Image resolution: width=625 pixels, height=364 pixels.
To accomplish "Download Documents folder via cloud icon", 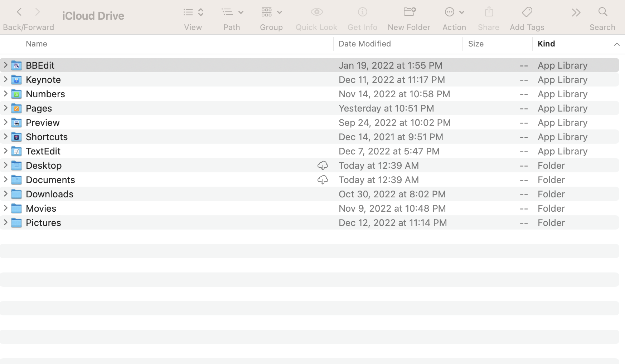I will [323, 179].
